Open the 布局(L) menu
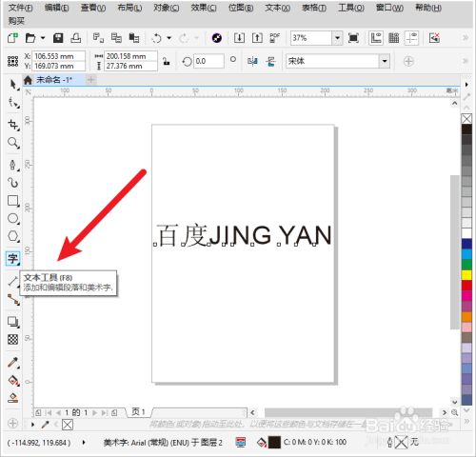476x457 pixels. pos(129,8)
